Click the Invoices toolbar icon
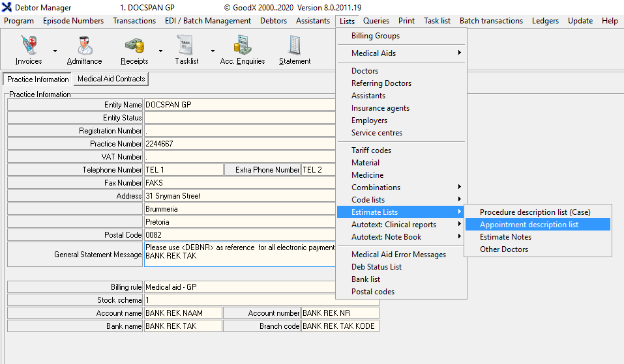Screen dimensions: 624x364 coord(28,46)
